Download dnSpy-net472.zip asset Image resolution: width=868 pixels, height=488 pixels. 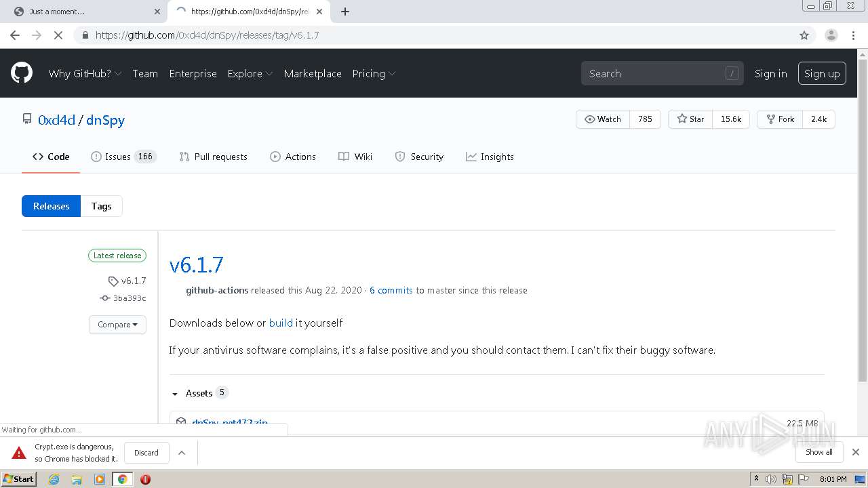[230, 422]
